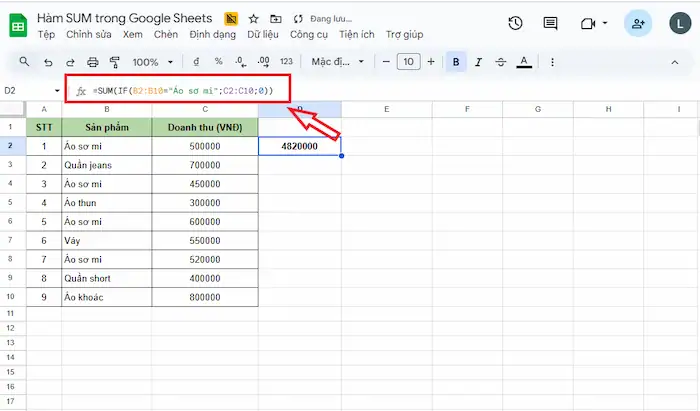Open the zoom 100% dropdown
The height and width of the screenshot is (411, 700).
pyautogui.click(x=153, y=62)
